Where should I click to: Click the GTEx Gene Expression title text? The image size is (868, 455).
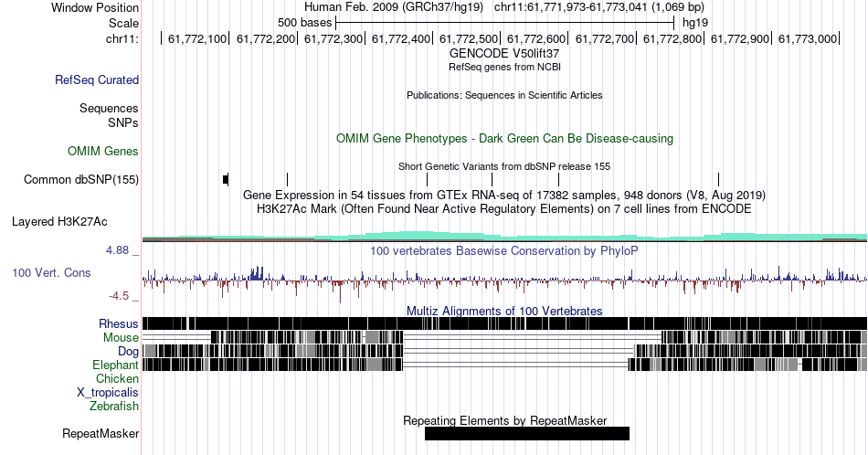pos(504,195)
